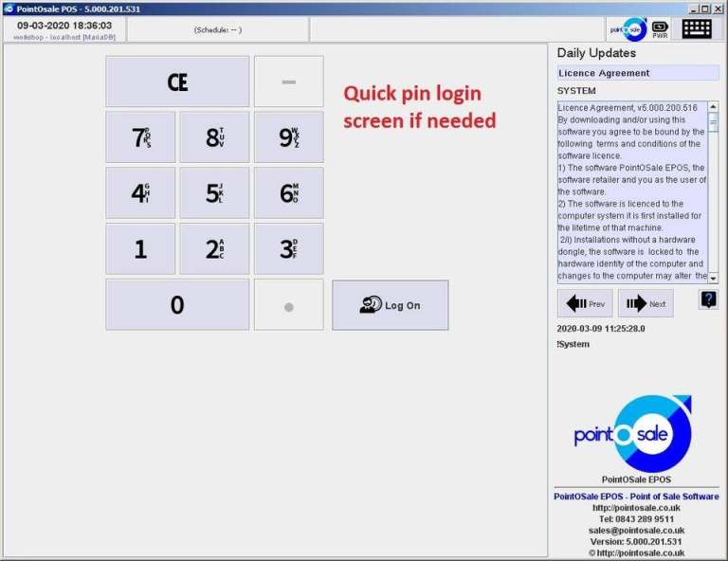The width and height of the screenshot is (728, 561).
Task: Tap the 9 WXYZ keypad key
Action: pyautogui.click(x=289, y=138)
